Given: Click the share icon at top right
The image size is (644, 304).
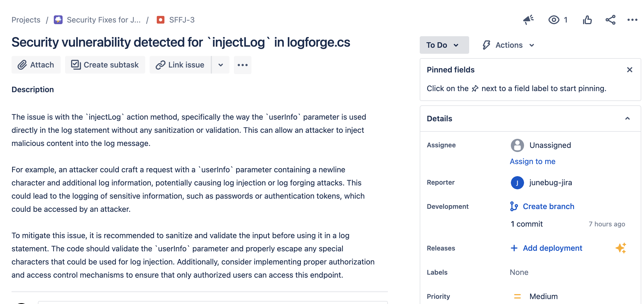Looking at the screenshot, I should [611, 19].
